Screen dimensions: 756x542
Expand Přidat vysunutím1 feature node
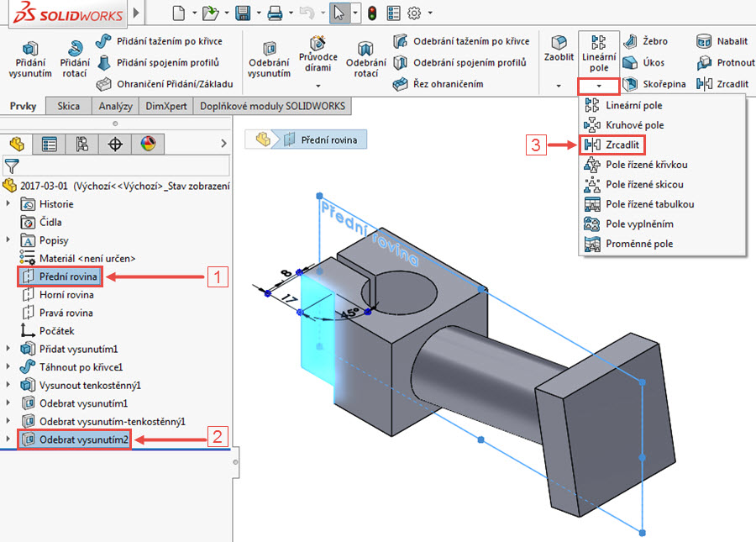(8, 348)
